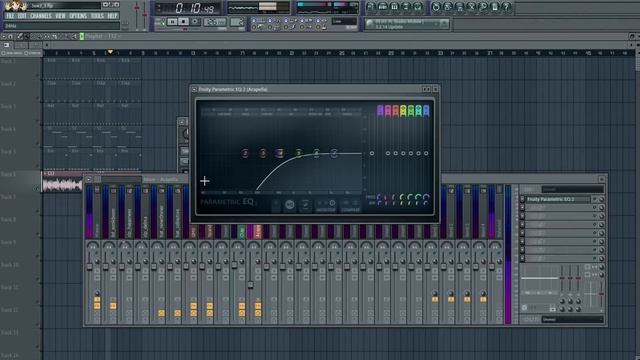Viewport: 640px width, 360px height.
Task: Select the pencil draw tool in playlist toolbar
Action: click(19, 37)
